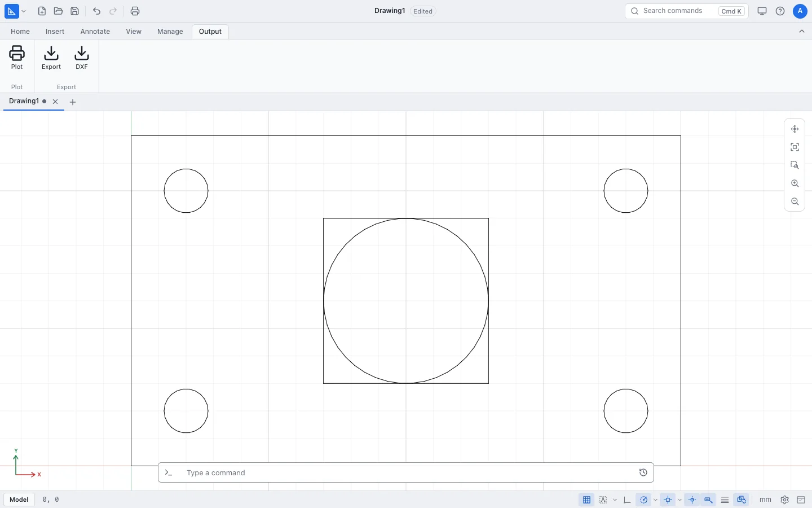
Task: Open the Home ribbon tab
Action: 20,32
